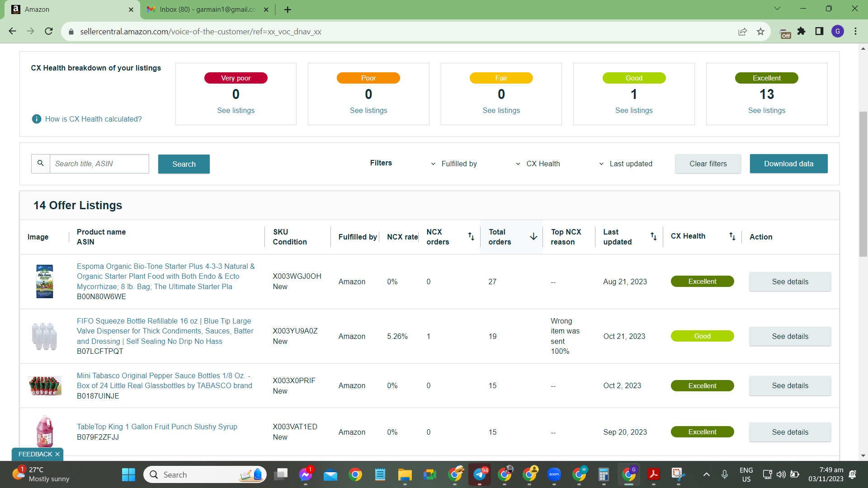868x488 pixels.
Task: Open Telegram from the taskbar
Action: click(480, 474)
